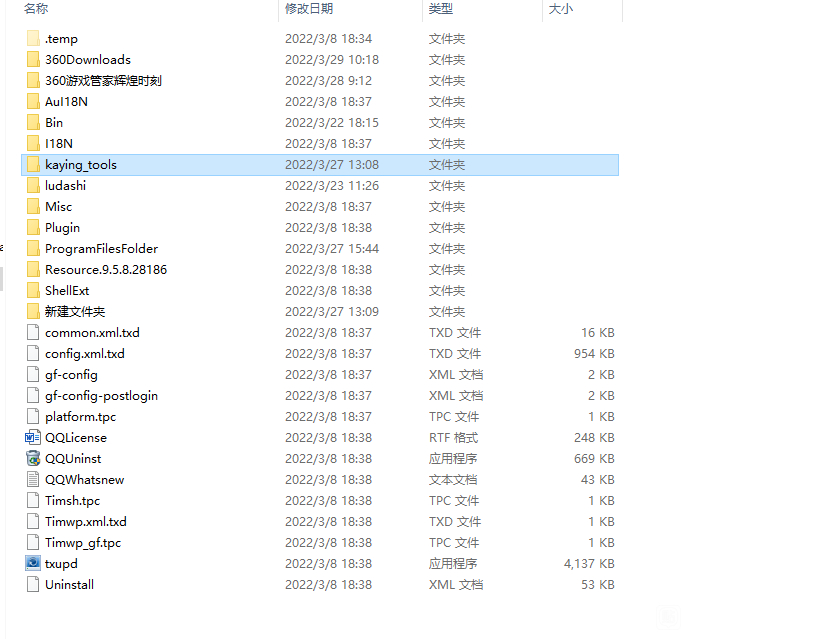Screen dimensions: 828x639
Task: Sort by the 名称 column header
Action: tap(36, 9)
